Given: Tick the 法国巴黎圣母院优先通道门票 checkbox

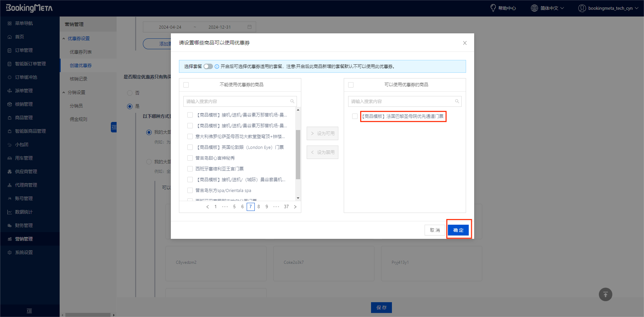Looking at the screenshot, I should click(355, 116).
